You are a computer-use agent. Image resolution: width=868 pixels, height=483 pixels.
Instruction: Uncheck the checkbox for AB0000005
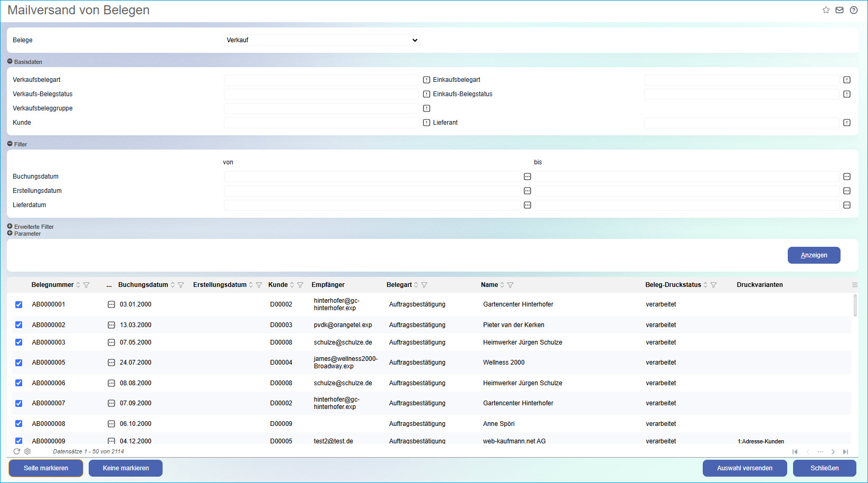[19, 363]
